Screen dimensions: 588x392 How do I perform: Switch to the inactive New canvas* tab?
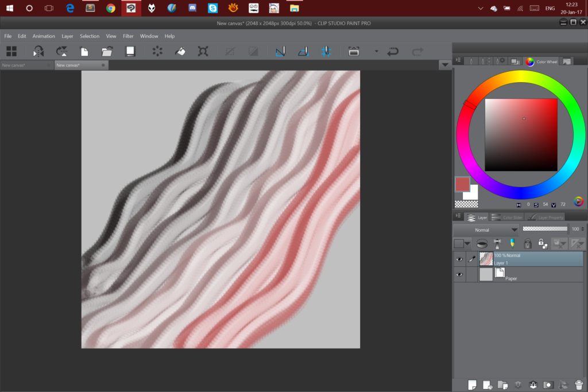click(x=26, y=65)
